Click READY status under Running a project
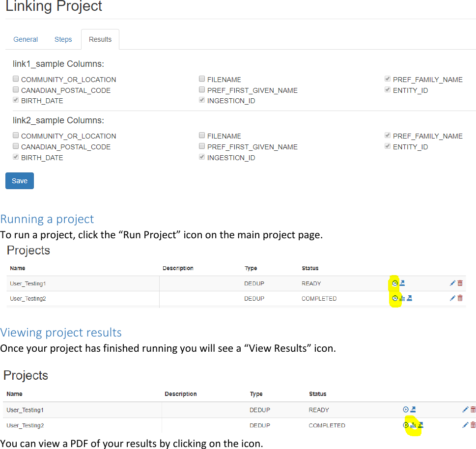 coord(311,283)
